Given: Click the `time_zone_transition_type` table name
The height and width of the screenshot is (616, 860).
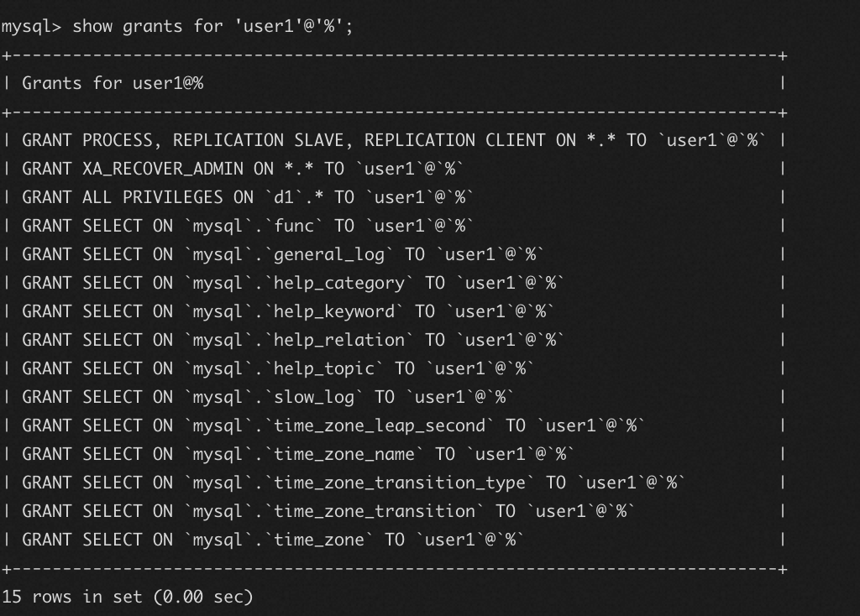Looking at the screenshot, I should pos(400,483).
